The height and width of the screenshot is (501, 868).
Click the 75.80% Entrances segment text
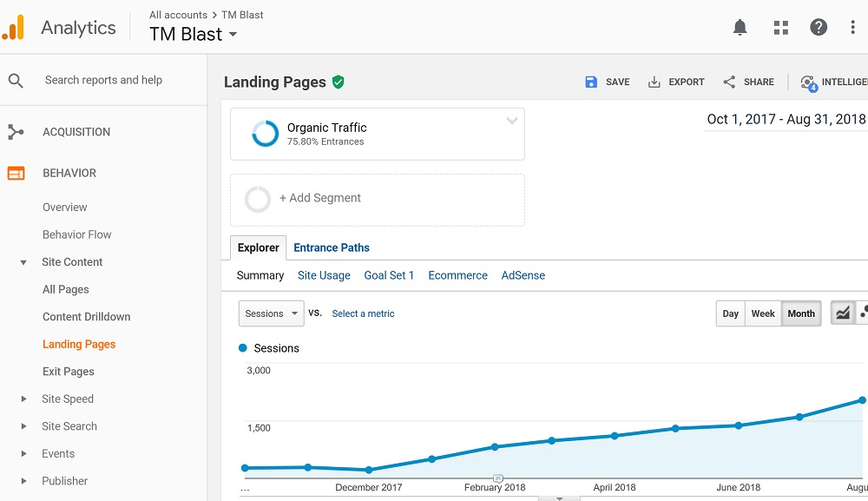pyautogui.click(x=325, y=142)
